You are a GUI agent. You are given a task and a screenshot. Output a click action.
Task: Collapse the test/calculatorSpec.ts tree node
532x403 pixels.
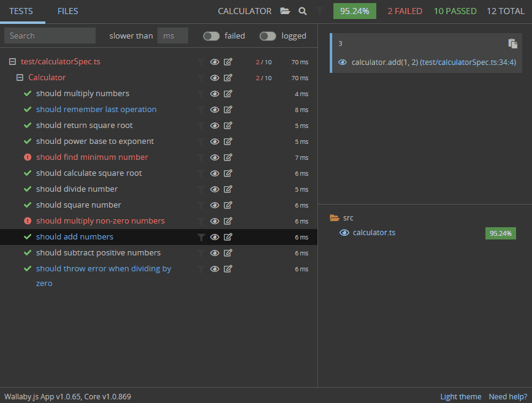[x=12, y=62]
